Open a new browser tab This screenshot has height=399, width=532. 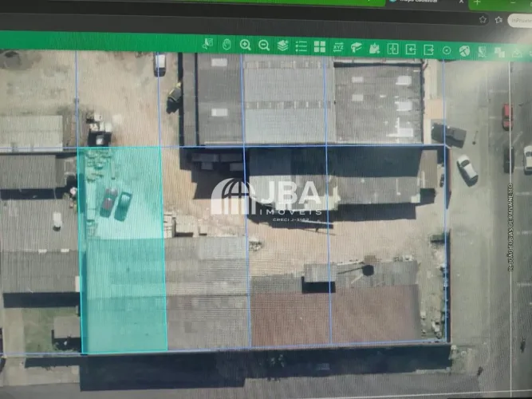point(478,2)
